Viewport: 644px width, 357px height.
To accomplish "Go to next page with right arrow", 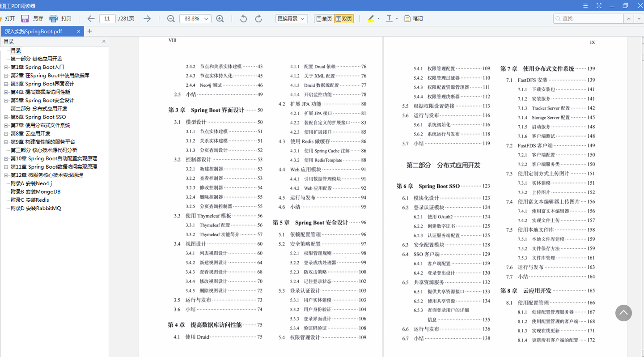I will click(x=147, y=19).
